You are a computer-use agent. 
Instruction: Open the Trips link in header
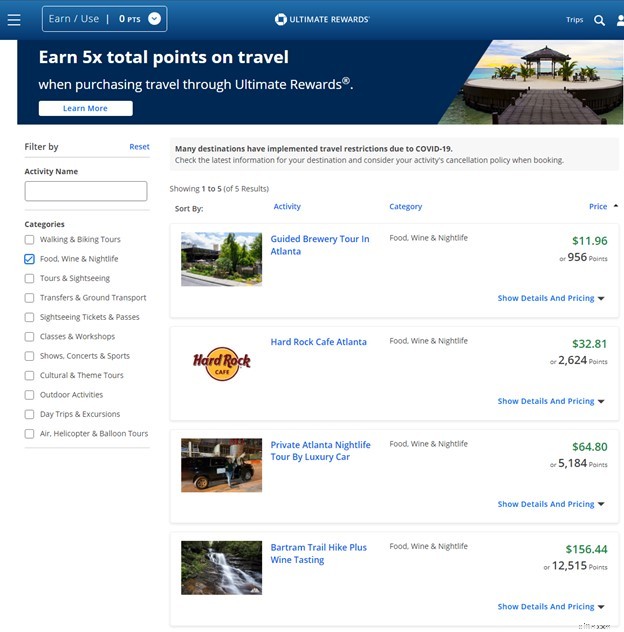(574, 20)
